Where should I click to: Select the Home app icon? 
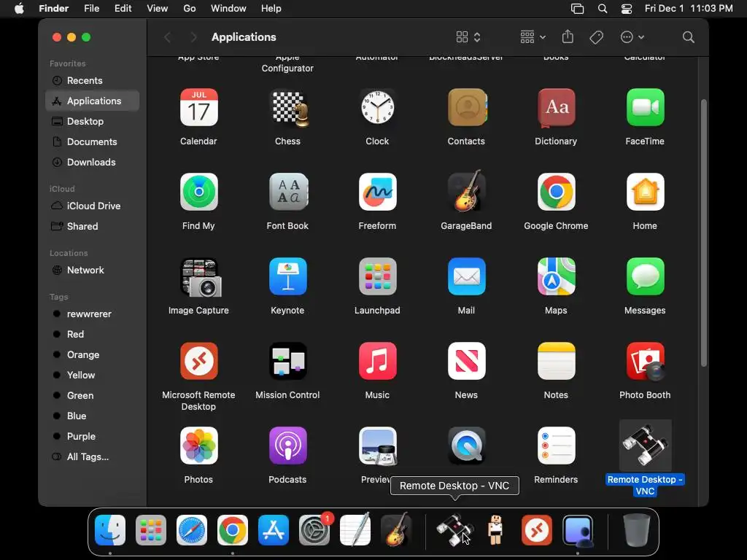coord(645,192)
